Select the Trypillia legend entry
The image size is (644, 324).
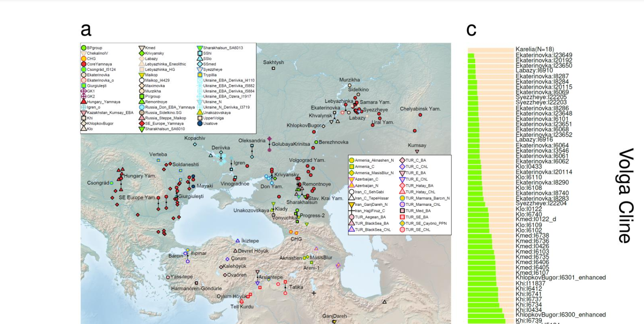pos(207,75)
